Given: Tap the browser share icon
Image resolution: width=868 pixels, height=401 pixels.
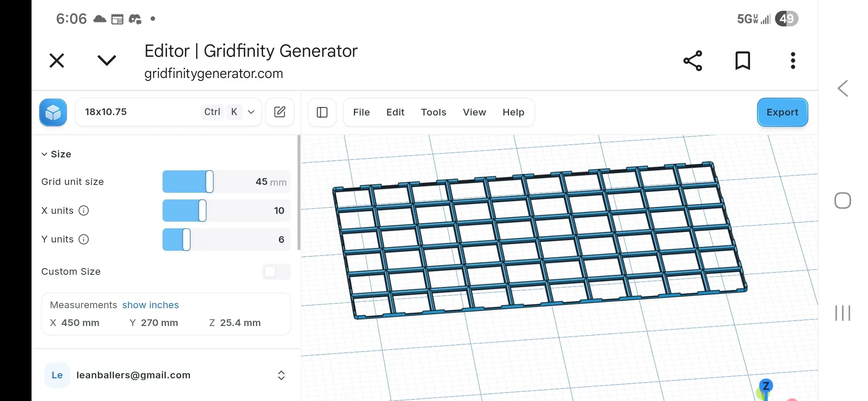Looking at the screenshot, I should (x=693, y=61).
